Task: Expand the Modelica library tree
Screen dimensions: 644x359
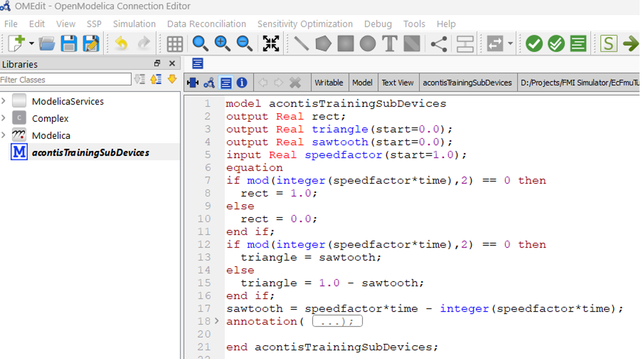Action: pos(4,135)
